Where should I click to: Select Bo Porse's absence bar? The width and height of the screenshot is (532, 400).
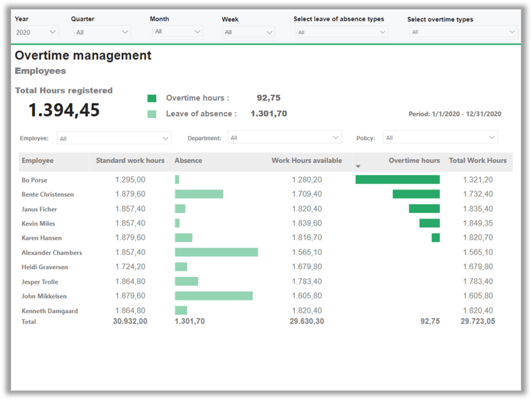[x=177, y=179]
